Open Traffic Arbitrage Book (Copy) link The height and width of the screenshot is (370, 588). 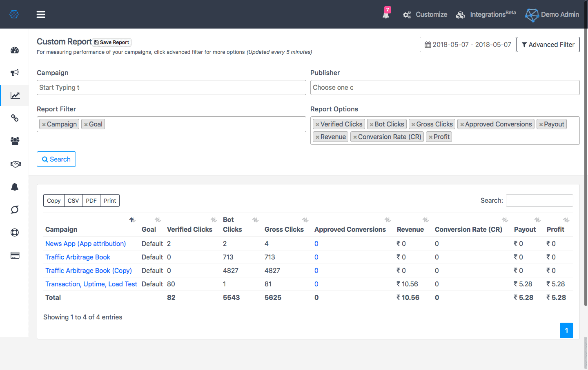pos(89,270)
